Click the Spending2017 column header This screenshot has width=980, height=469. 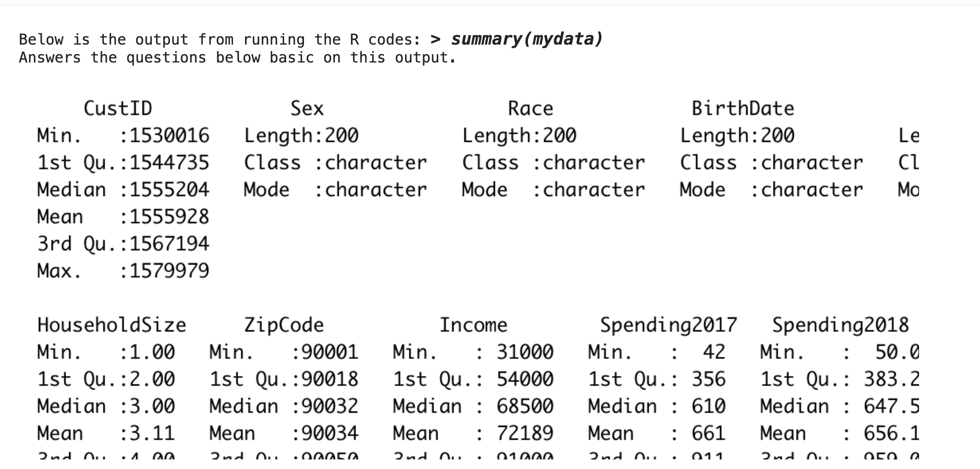(668, 325)
